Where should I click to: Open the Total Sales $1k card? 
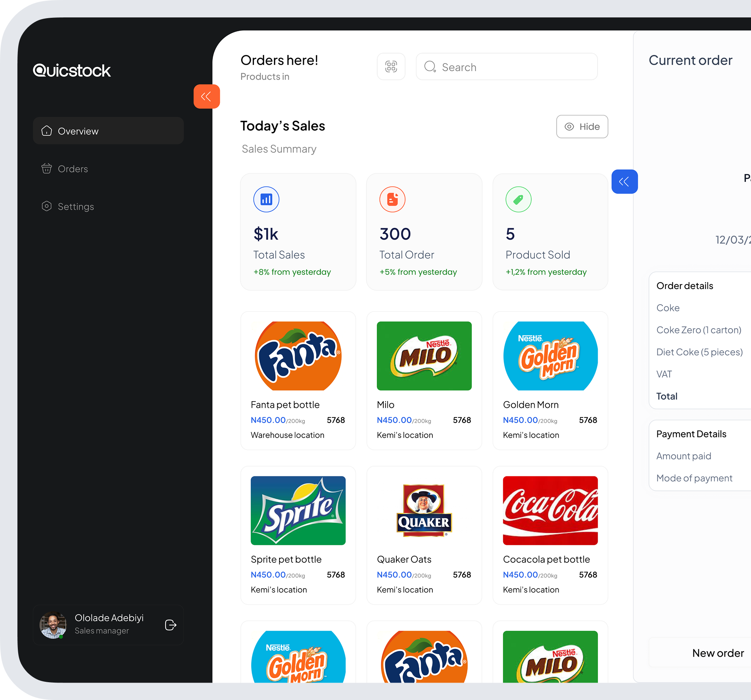tap(298, 231)
